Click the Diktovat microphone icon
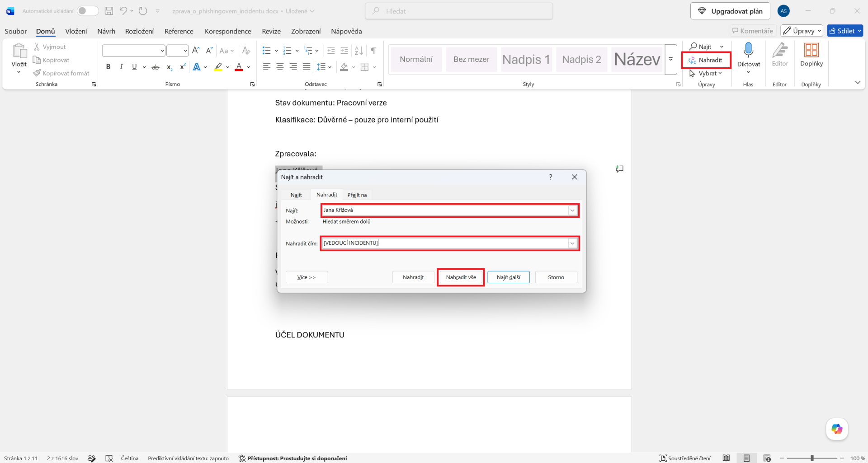Screen dimensions: 868x463 748,51
